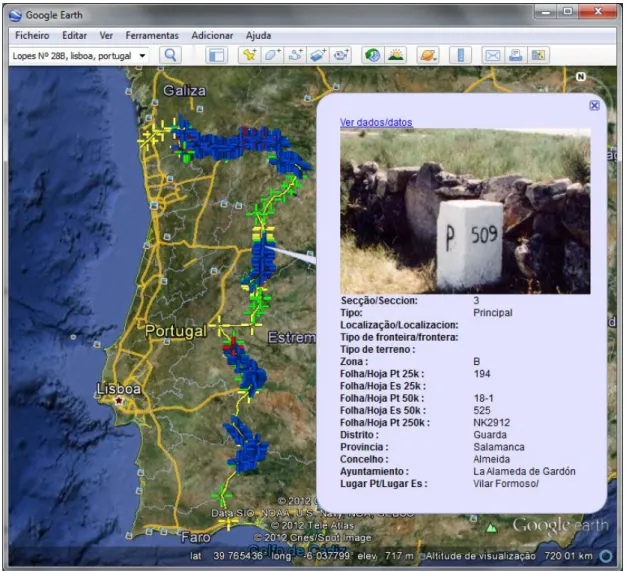This screenshot has height=571, width=626.
Task: Record a tour with camera icon
Action: pyautogui.click(x=341, y=55)
